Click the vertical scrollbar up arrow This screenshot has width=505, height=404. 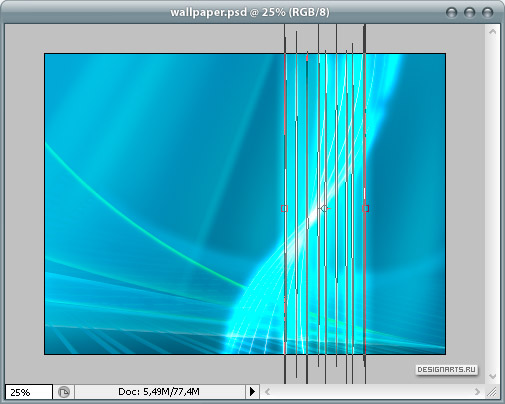coord(492,32)
